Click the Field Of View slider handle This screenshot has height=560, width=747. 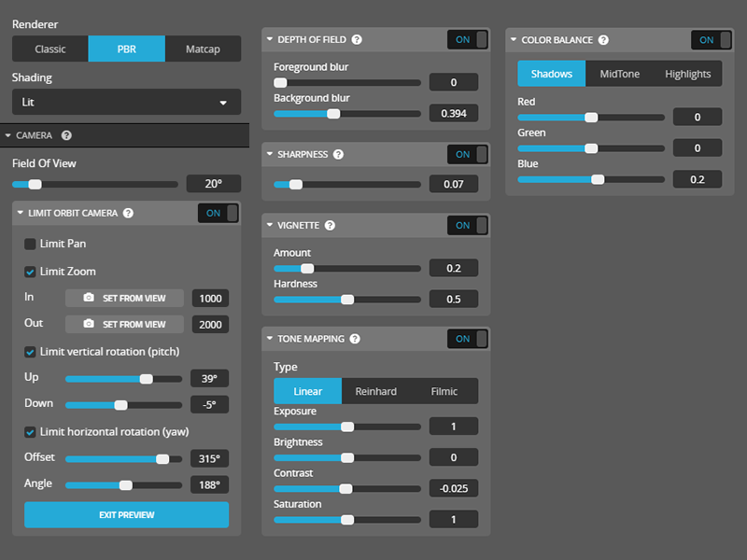[x=35, y=185]
